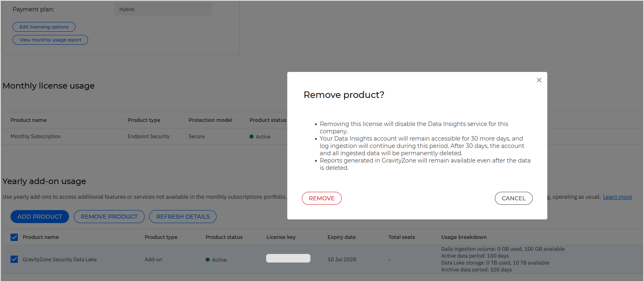Click the redacted license key field
The width and height of the screenshot is (644, 282).
288,258
